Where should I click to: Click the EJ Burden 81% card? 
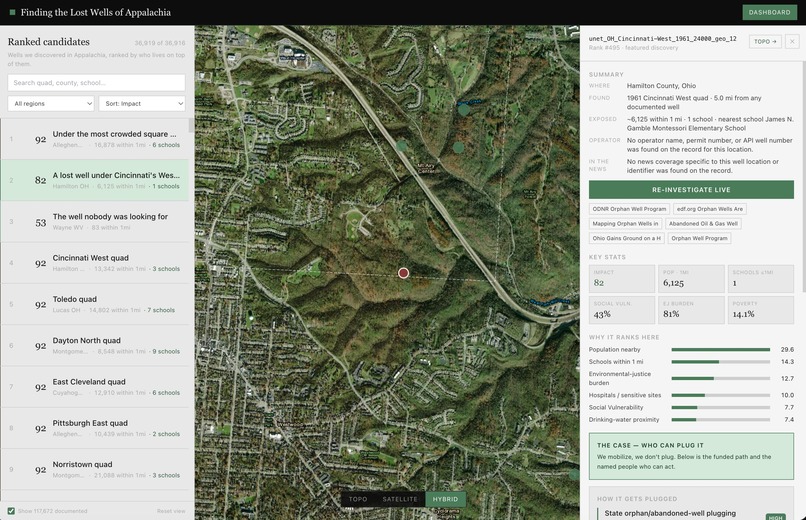691,310
